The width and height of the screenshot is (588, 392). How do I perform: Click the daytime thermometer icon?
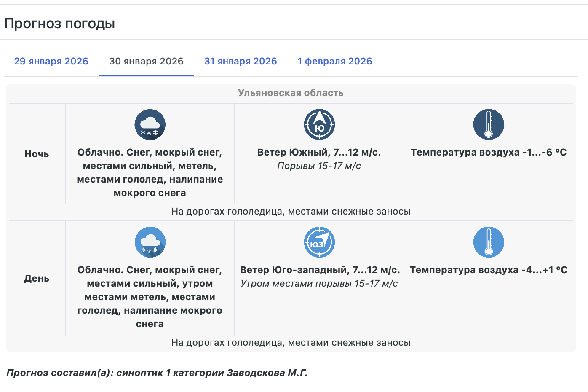pos(489,242)
